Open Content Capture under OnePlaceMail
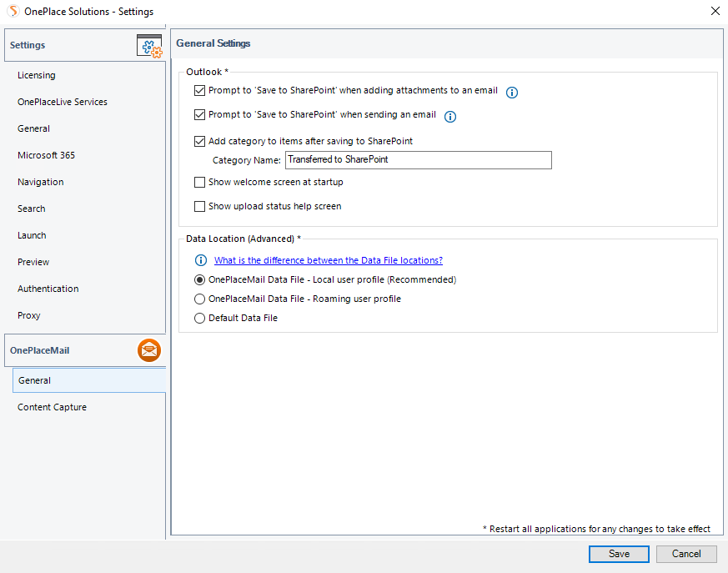 coord(52,407)
